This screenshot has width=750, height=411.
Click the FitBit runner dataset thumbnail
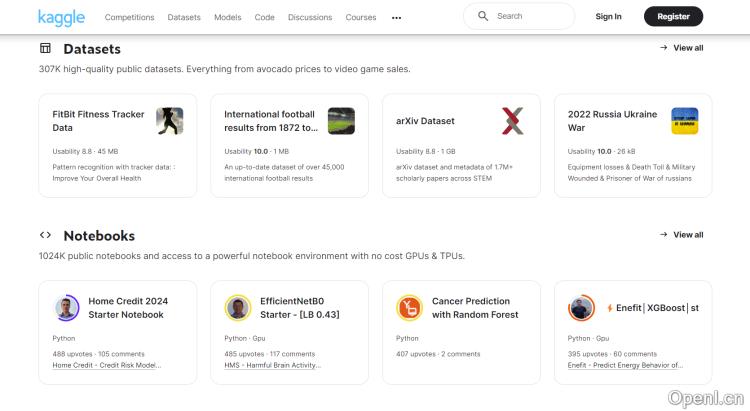pyautogui.click(x=170, y=121)
